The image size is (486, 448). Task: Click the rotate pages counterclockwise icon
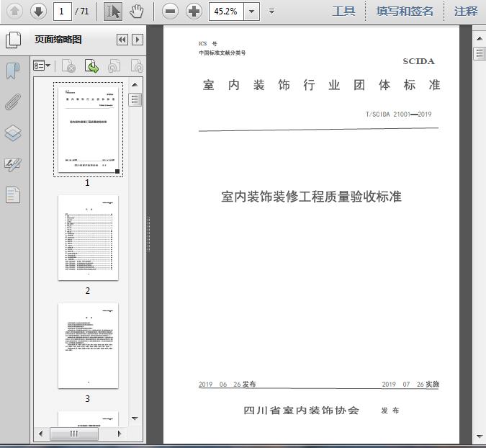point(114,66)
